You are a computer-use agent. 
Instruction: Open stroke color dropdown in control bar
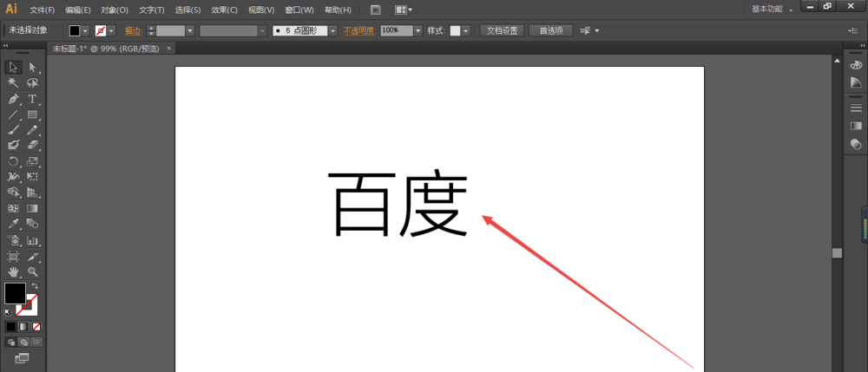[x=112, y=31]
